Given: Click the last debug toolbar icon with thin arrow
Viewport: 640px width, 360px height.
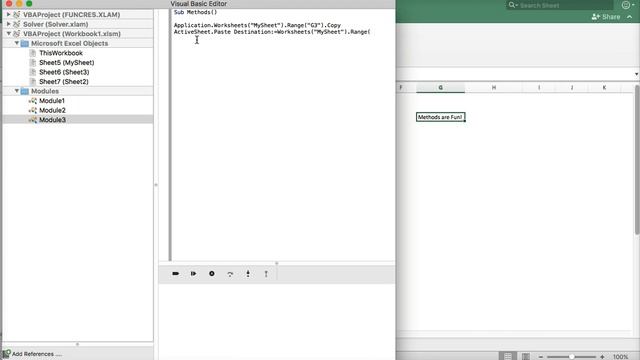Looking at the screenshot, I should [x=266, y=274].
